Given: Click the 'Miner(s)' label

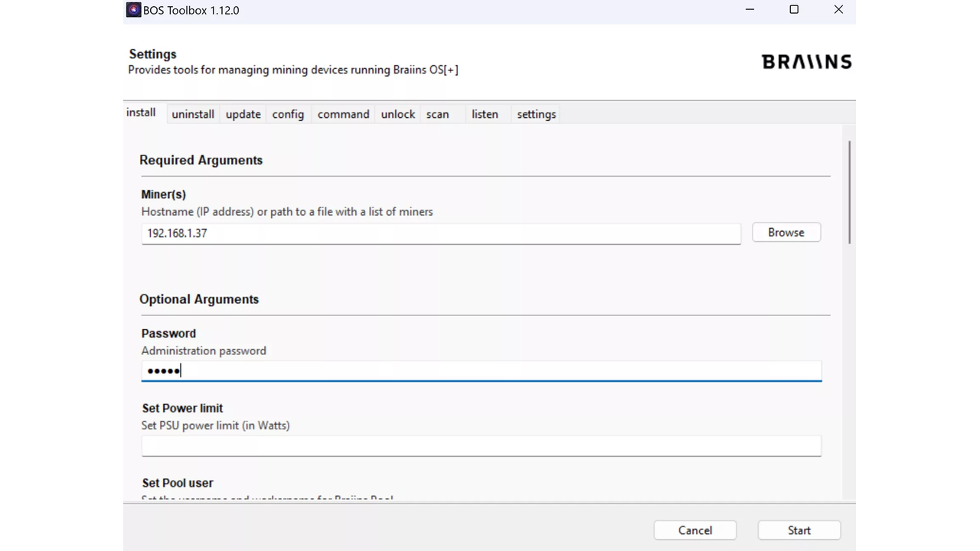Looking at the screenshot, I should tap(164, 194).
